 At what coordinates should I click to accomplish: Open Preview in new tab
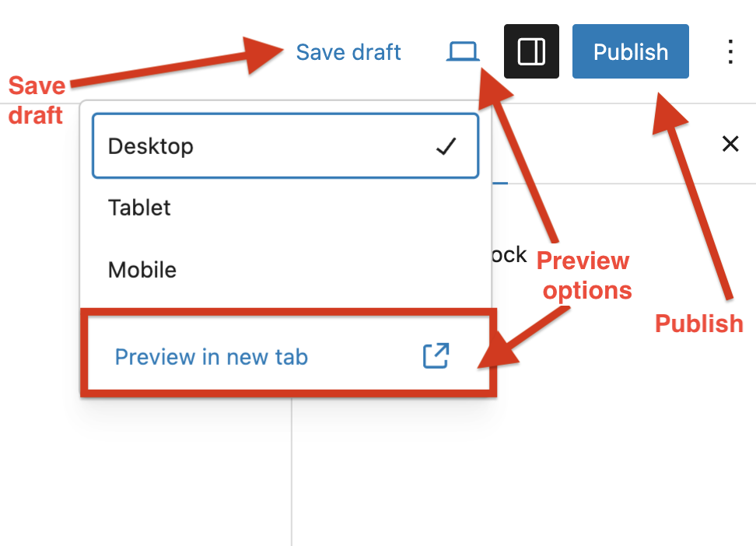[289, 356]
